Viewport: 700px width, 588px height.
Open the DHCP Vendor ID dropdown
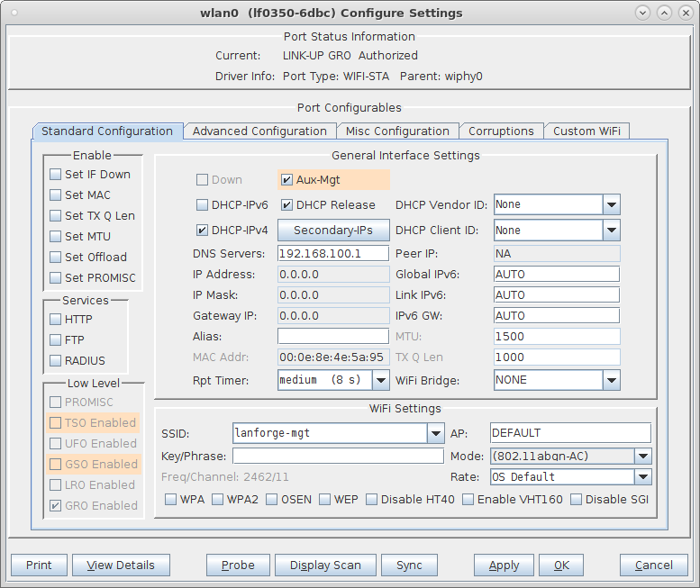click(x=612, y=205)
